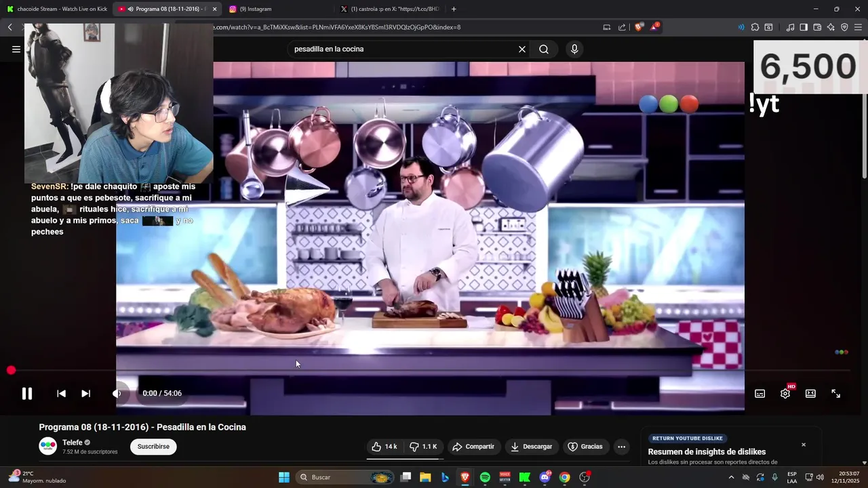Screen dimensions: 868x488
Task: Open Discord from the taskbar
Action: click(x=545, y=477)
